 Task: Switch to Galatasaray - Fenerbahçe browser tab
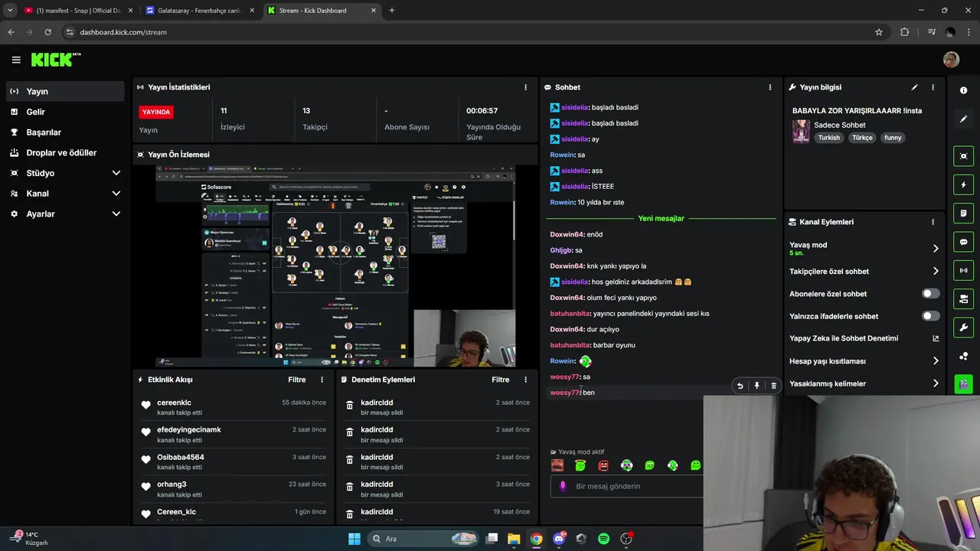click(199, 11)
